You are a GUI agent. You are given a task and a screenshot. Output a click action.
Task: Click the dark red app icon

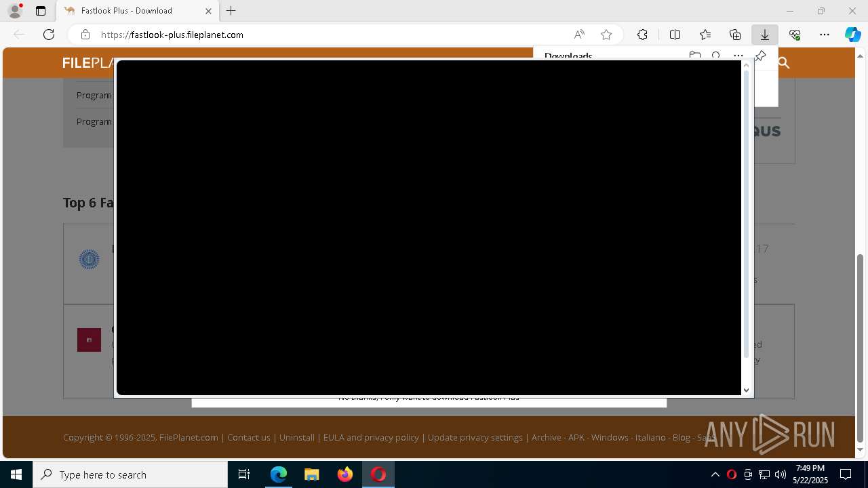(x=89, y=340)
